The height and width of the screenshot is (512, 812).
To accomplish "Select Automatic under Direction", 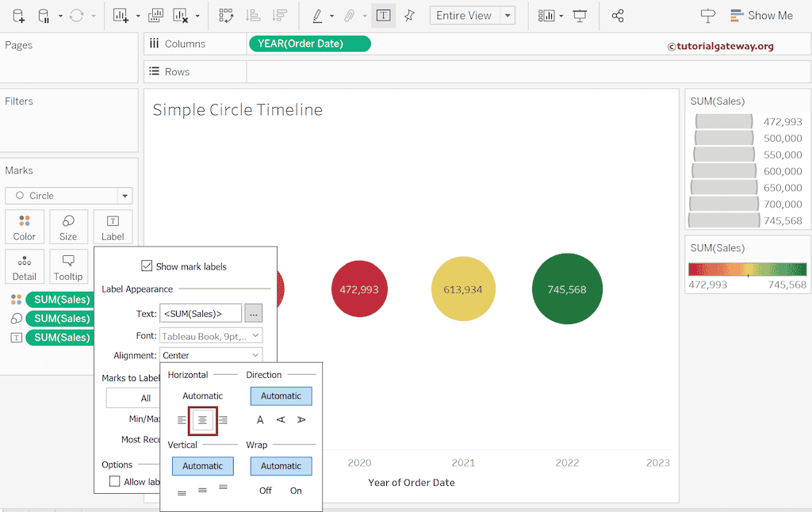I will click(x=282, y=396).
